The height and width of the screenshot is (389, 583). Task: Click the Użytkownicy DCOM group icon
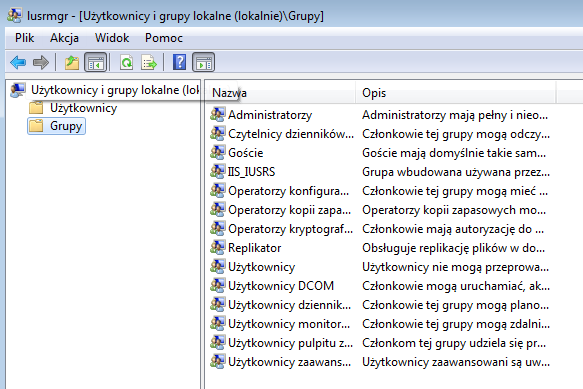pos(218,285)
